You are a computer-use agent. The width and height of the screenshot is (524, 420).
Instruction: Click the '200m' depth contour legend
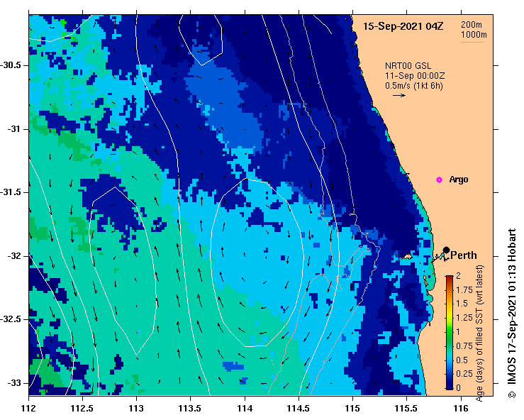472,24
